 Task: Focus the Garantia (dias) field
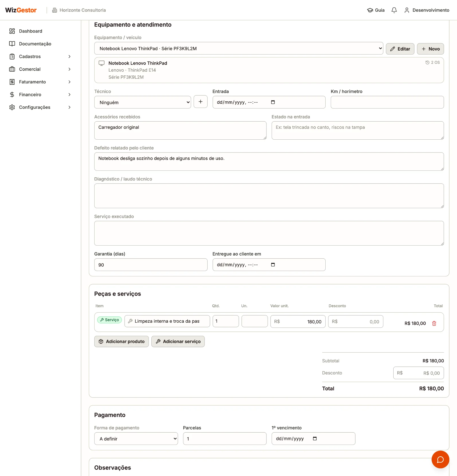(151, 265)
